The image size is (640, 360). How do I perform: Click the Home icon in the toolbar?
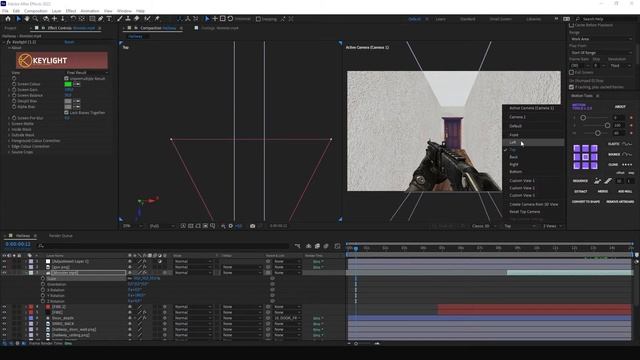(8, 19)
